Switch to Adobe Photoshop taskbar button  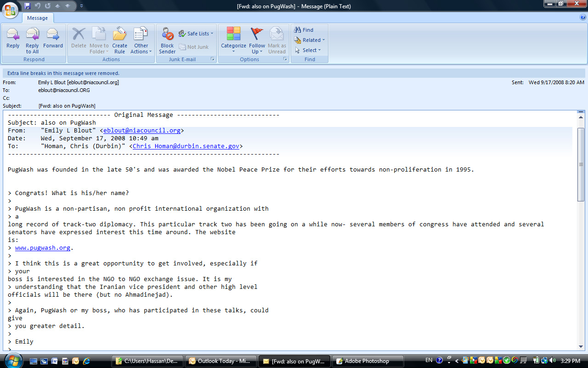(368, 361)
